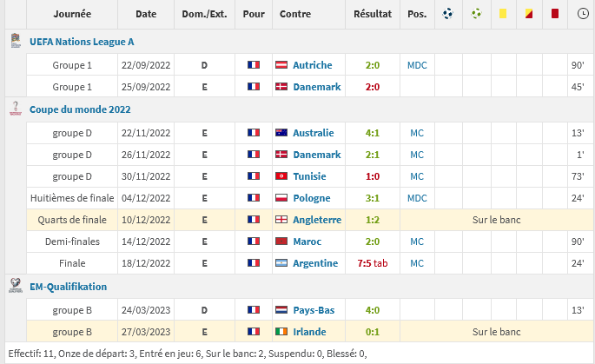Screen dimensions: 595x364
Task: Click the Argentina flag icon
Action: 281,263
